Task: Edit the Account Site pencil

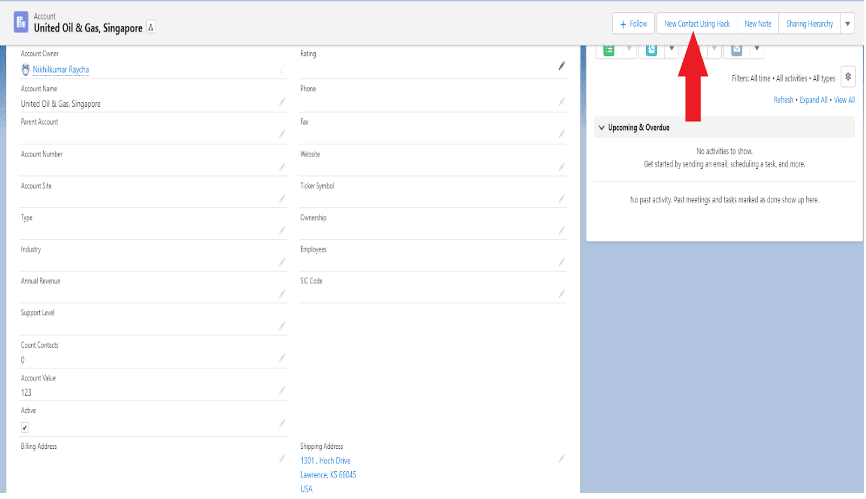Action: click(x=282, y=198)
